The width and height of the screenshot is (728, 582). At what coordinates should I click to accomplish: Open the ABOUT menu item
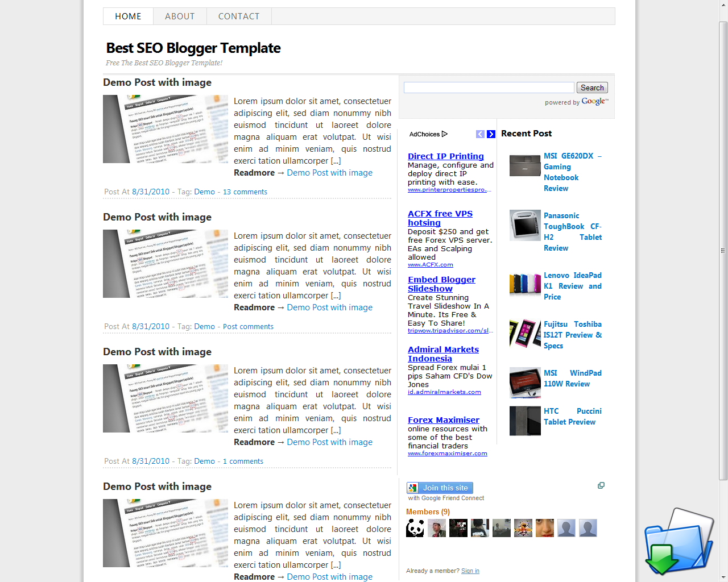[180, 16]
